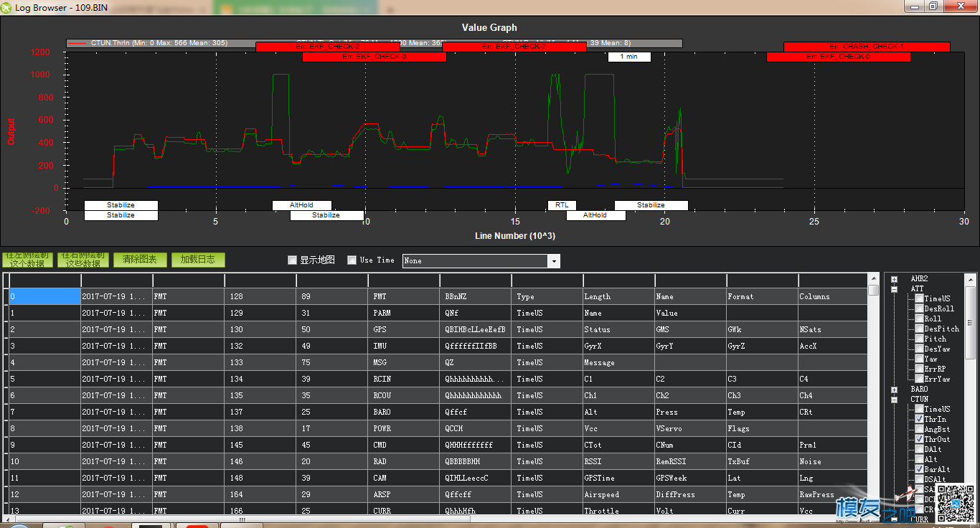Click the IMU cell in row 3
980x528 pixels.
pyautogui.click(x=404, y=346)
